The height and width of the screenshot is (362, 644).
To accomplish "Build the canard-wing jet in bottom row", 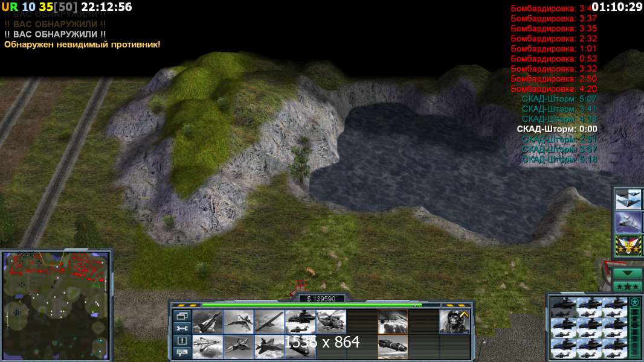I will click(207, 346).
